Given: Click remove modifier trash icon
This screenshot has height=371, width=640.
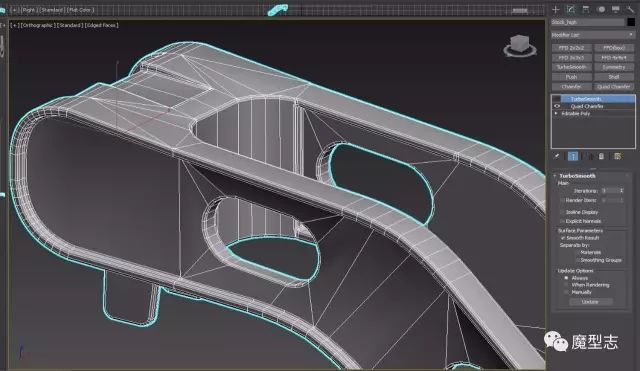Looking at the screenshot, I should point(601,156).
